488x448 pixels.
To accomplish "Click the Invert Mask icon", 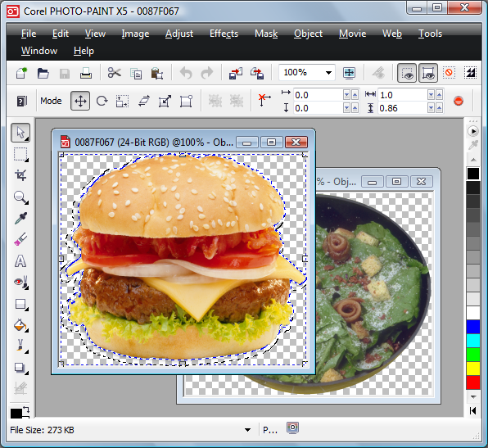I will click(470, 73).
